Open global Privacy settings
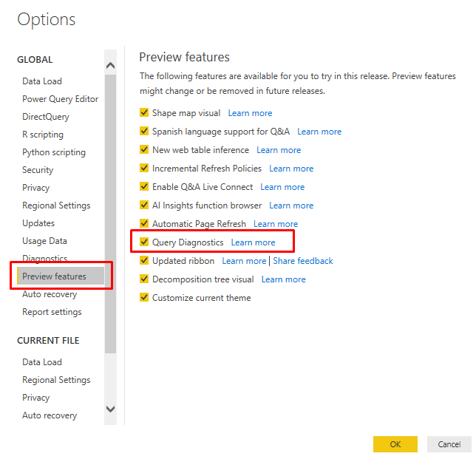The image size is (476, 462). click(35, 188)
